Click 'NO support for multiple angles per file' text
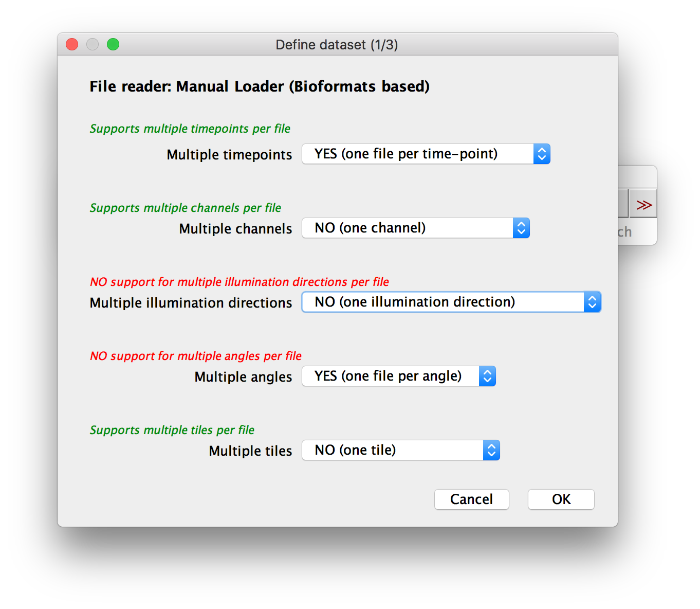 (x=196, y=356)
